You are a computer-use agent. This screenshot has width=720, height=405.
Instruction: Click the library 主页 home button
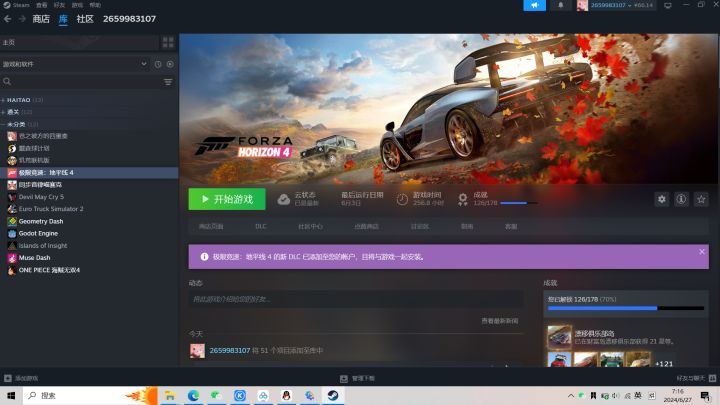click(79, 42)
